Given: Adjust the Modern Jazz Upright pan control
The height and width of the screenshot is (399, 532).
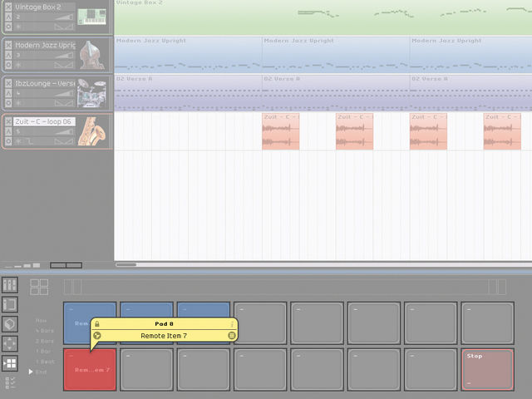Looking at the screenshot, I should click(x=64, y=65).
